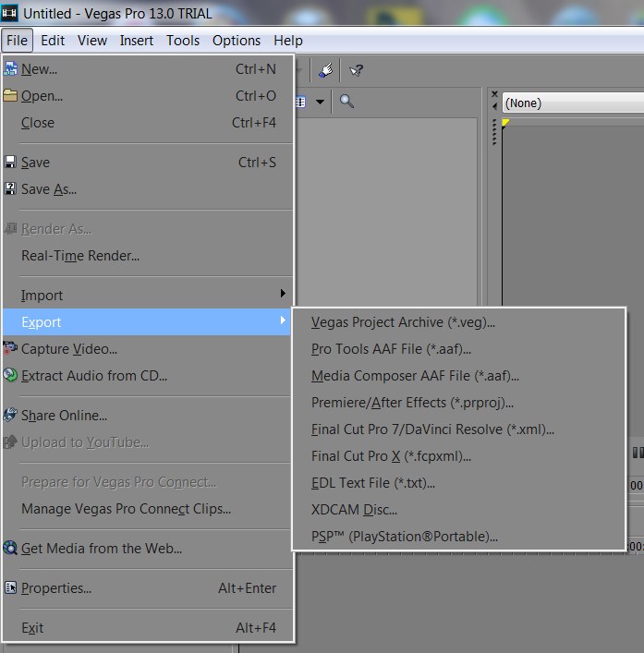Image resolution: width=644 pixels, height=653 pixels.
Task: Open the View menu
Action: click(92, 41)
